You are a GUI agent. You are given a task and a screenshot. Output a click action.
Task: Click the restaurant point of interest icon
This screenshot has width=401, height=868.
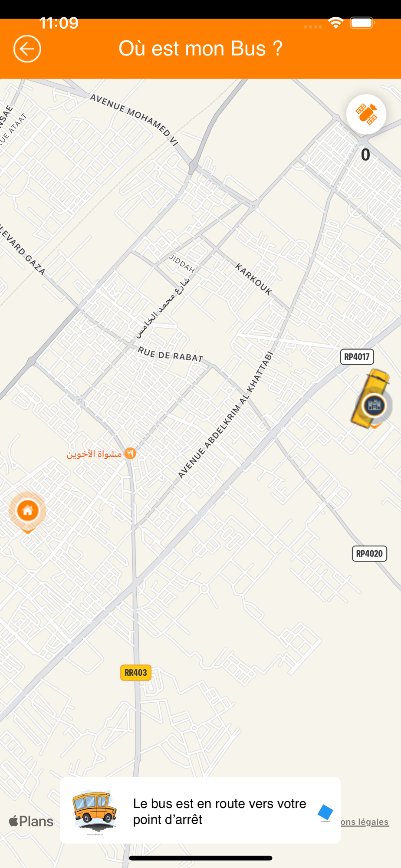click(x=130, y=454)
